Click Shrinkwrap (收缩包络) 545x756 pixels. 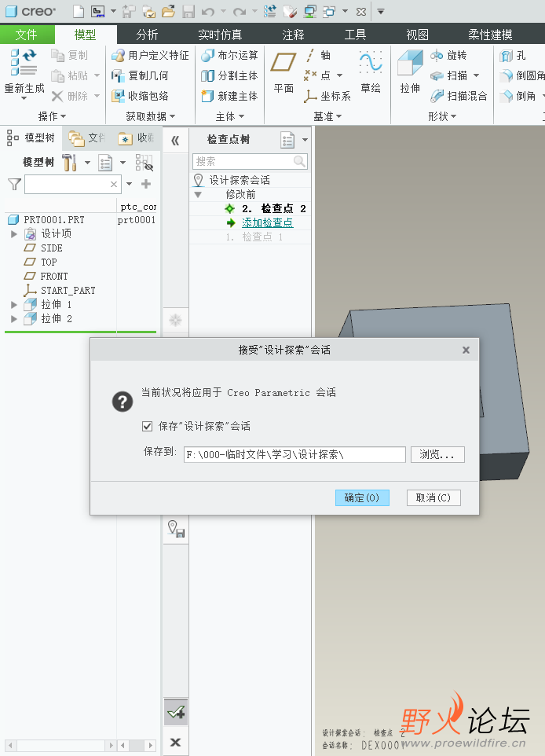click(x=140, y=96)
